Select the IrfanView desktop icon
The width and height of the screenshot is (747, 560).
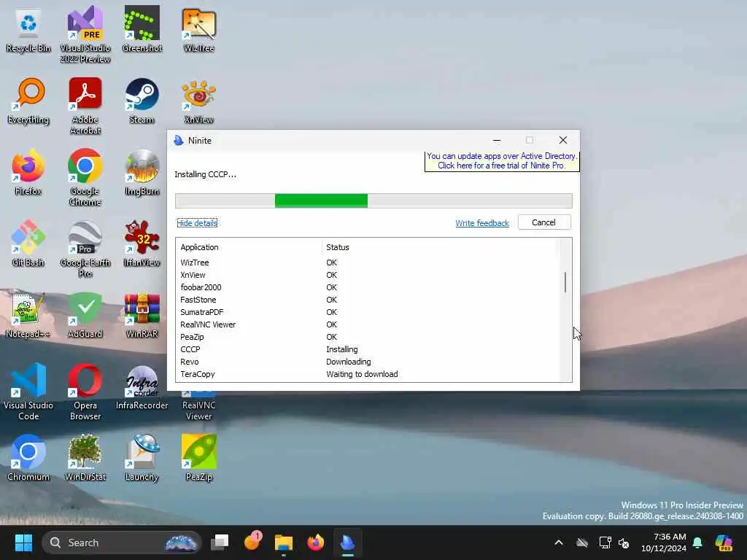click(142, 244)
